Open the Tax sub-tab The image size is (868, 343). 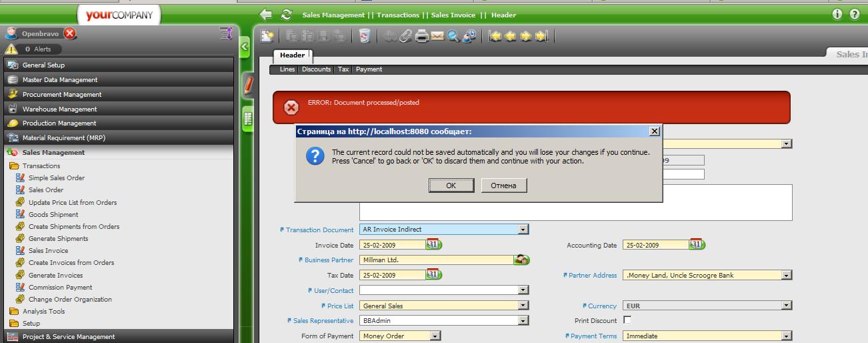click(343, 69)
